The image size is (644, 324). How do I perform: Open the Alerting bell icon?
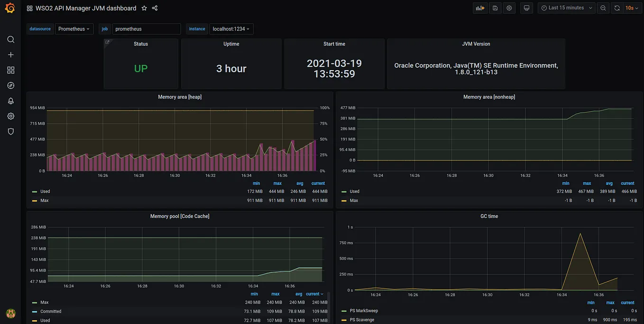[x=11, y=101]
